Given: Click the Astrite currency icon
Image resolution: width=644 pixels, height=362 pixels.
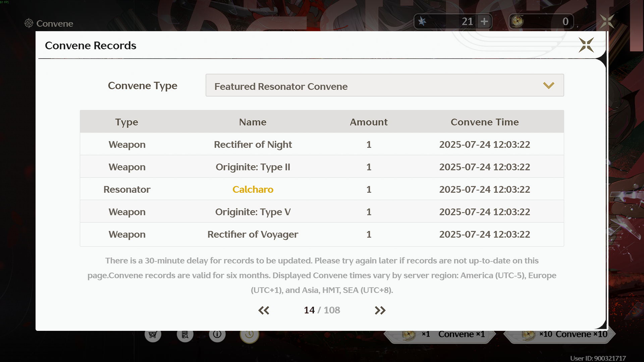Looking at the screenshot, I should pyautogui.click(x=422, y=21).
